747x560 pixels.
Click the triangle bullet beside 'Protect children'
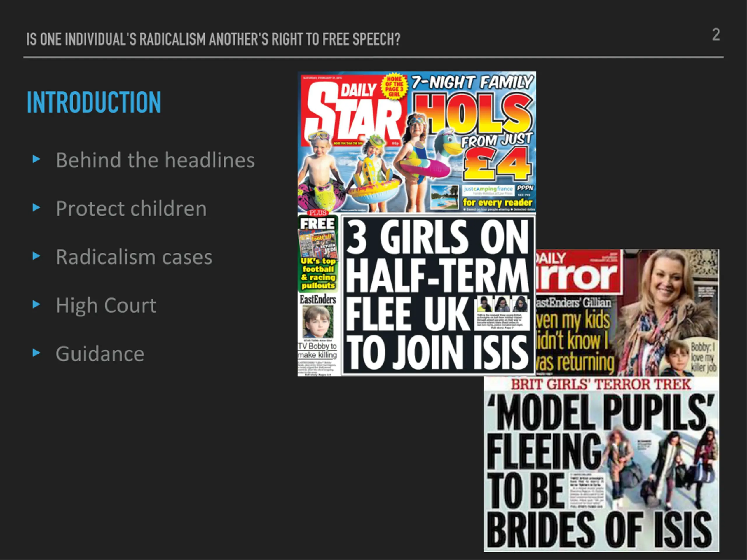tap(36, 208)
